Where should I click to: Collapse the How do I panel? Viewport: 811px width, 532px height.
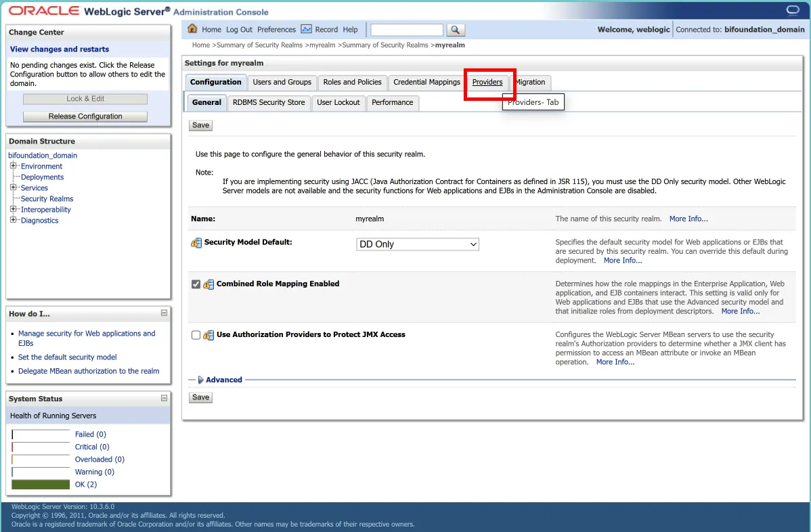pos(164,313)
